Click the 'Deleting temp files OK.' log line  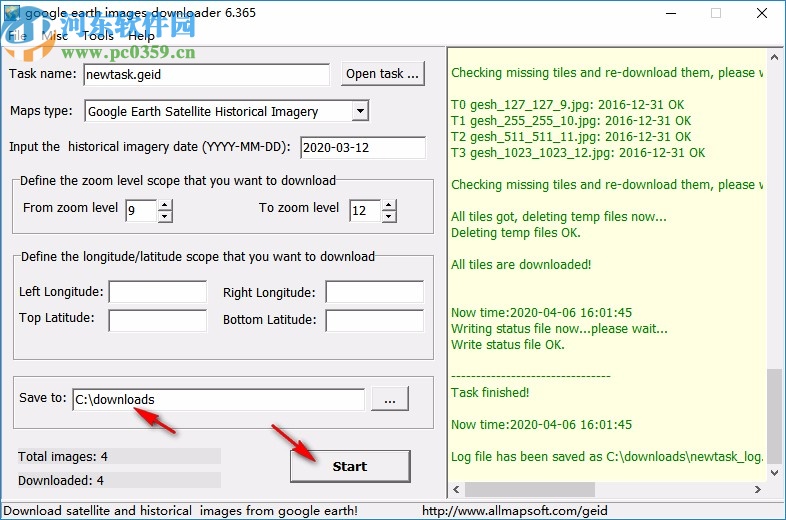[x=516, y=233]
